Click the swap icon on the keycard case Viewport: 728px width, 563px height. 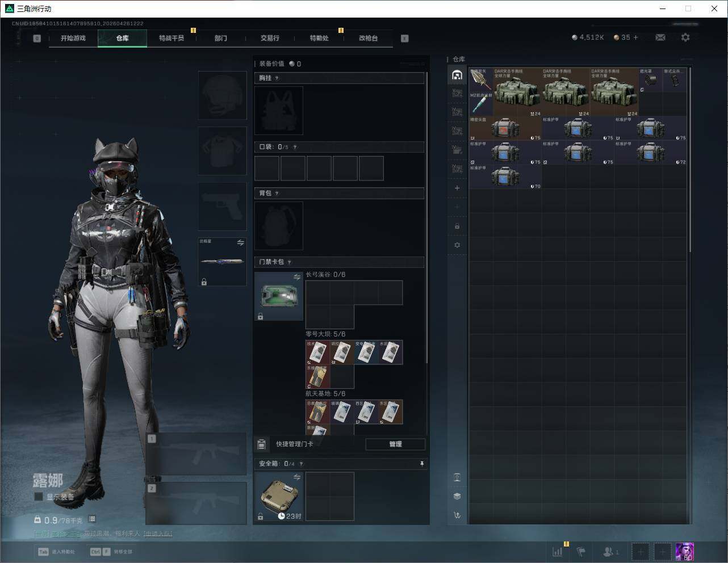[x=297, y=277]
